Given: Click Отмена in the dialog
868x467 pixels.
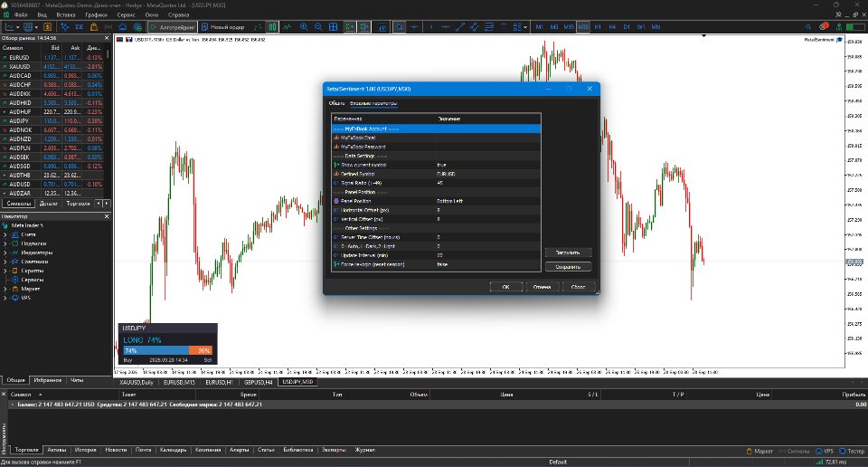Looking at the screenshot, I should tap(542, 286).
